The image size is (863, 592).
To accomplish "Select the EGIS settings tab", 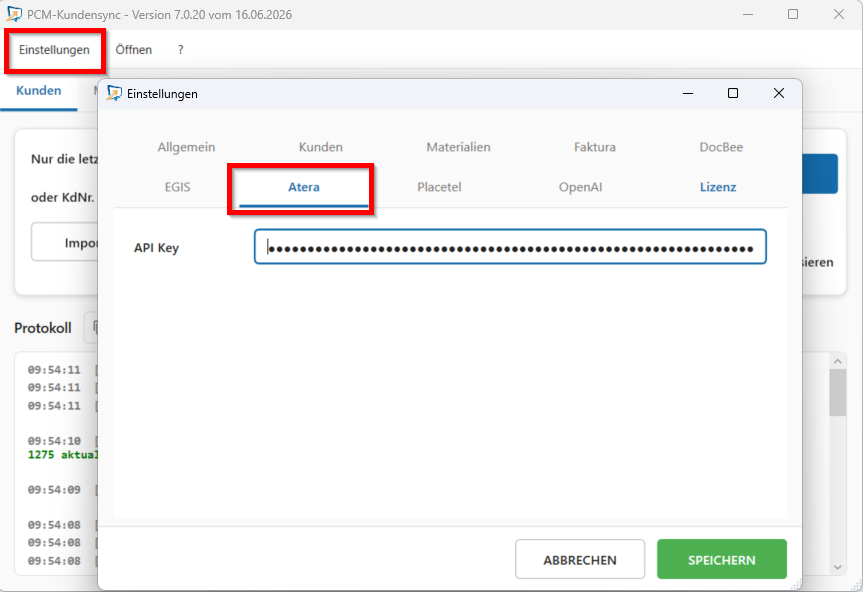I will [x=177, y=187].
